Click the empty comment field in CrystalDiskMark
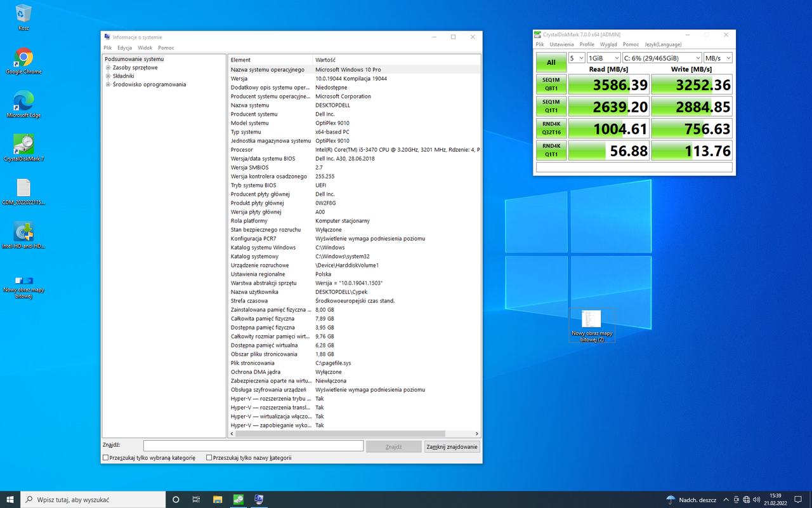Image resolution: width=812 pixels, height=508 pixels. click(634, 167)
